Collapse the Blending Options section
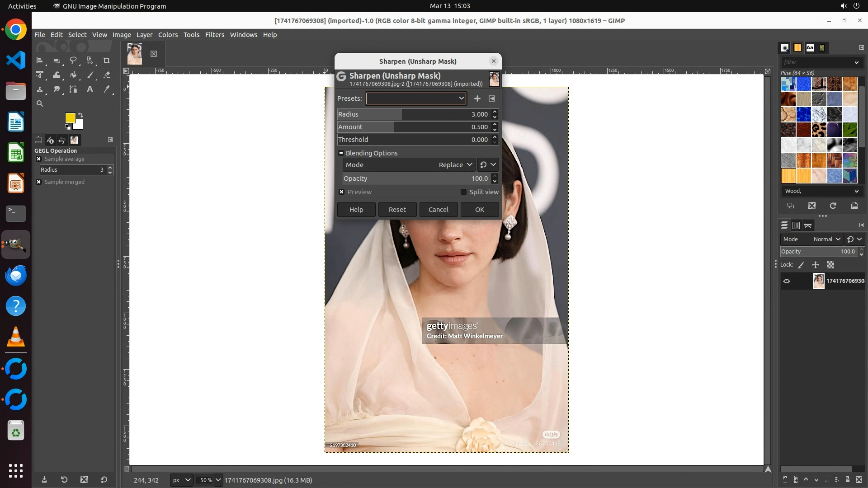Screen dimensions: 868x488 (x=341, y=153)
